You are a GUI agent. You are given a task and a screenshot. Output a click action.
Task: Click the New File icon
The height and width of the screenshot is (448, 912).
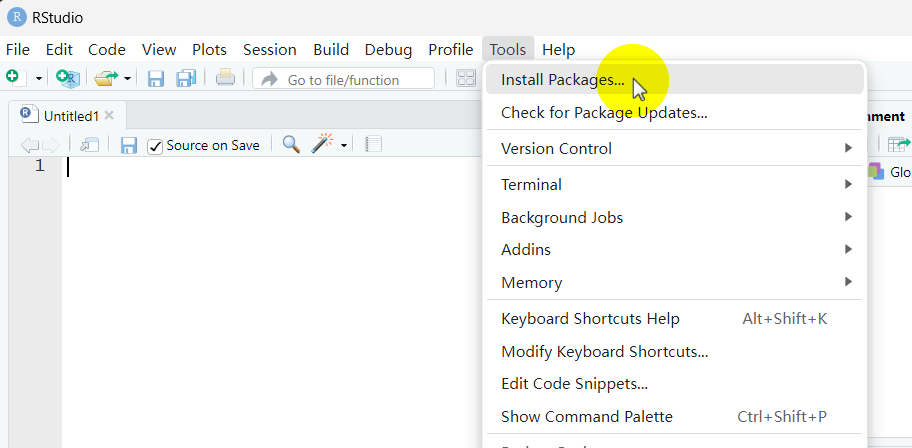(12, 78)
